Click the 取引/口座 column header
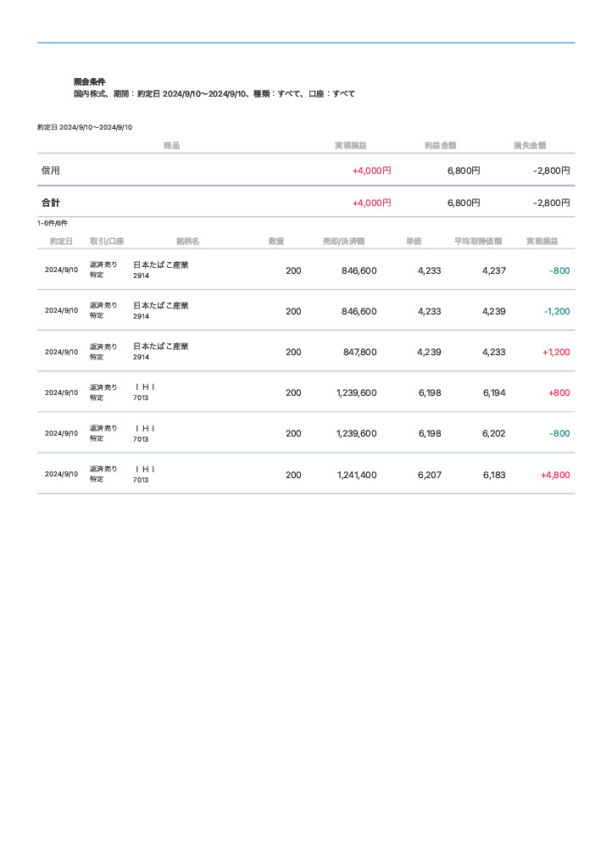 point(107,242)
